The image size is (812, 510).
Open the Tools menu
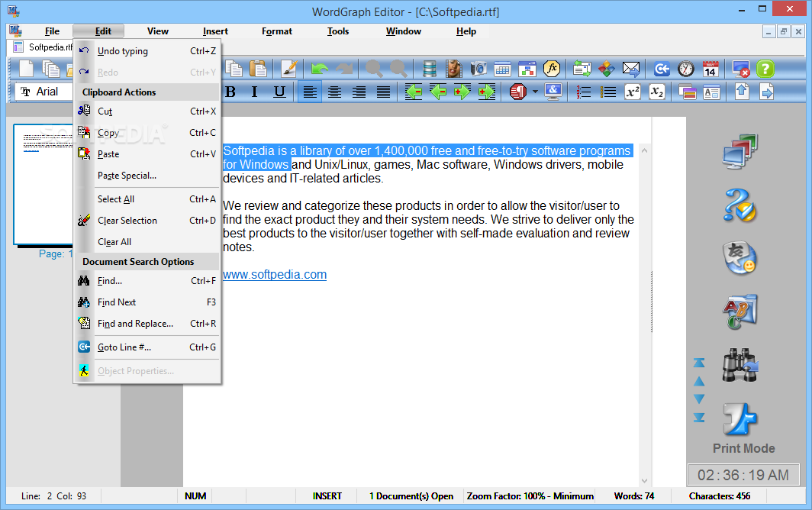pyautogui.click(x=337, y=31)
